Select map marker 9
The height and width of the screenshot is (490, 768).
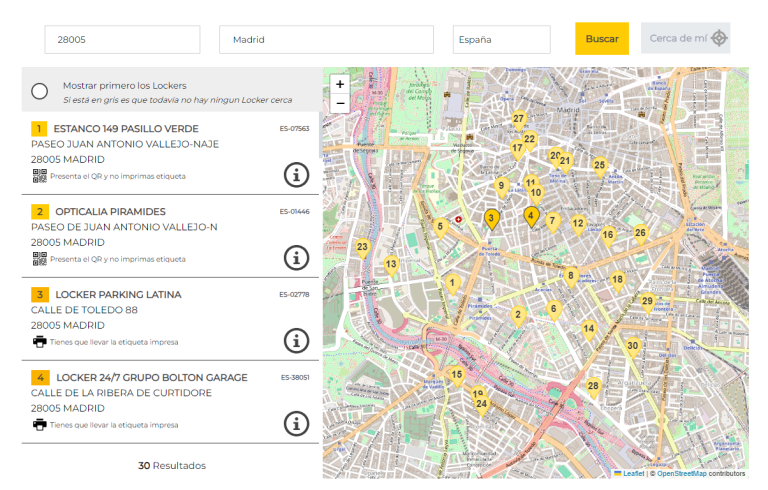[501, 188]
